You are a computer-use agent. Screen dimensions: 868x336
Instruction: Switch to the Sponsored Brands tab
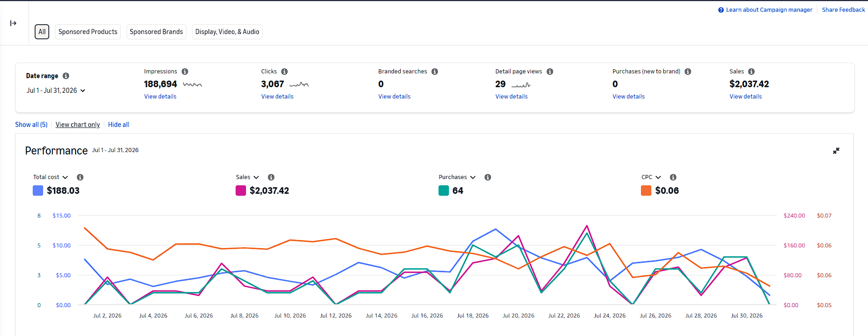(x=156, y=32)
